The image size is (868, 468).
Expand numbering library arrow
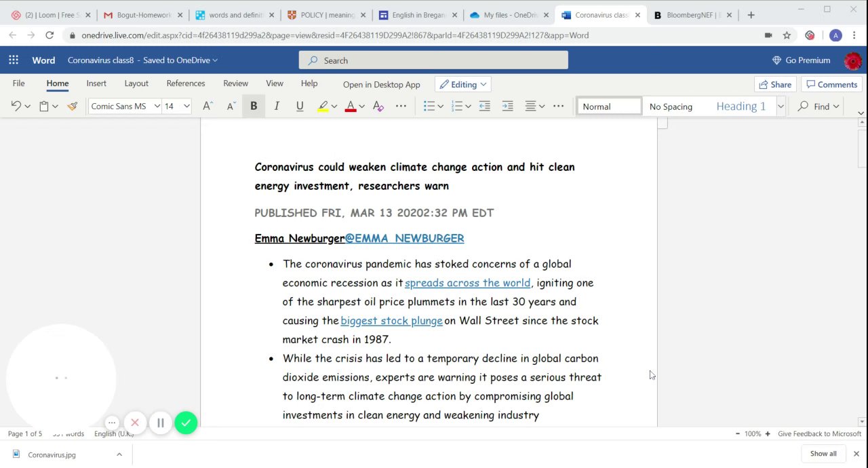468,106
